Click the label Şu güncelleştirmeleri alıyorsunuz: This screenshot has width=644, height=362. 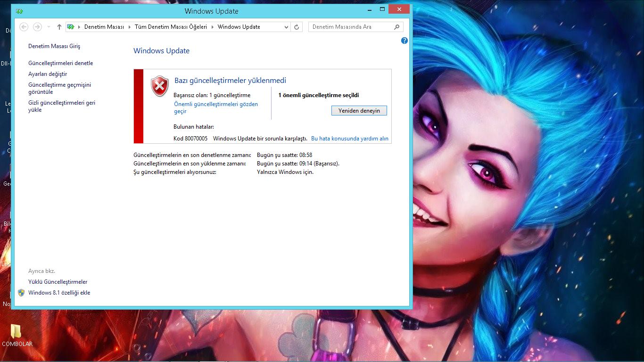175,172
